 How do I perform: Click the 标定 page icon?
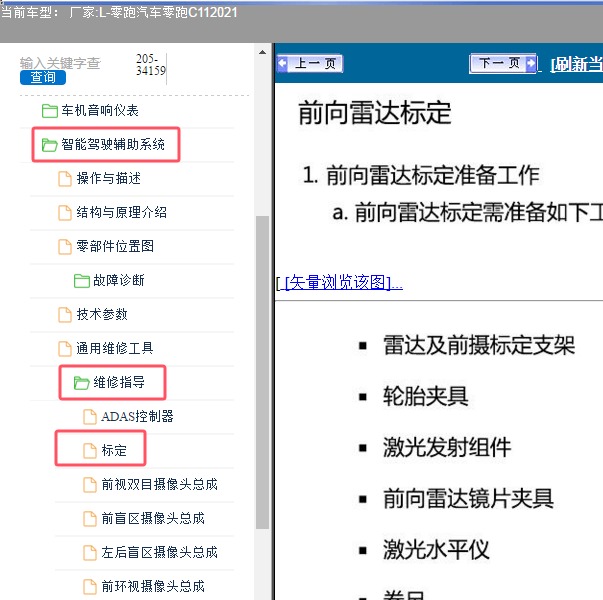(x=90, y=450)
